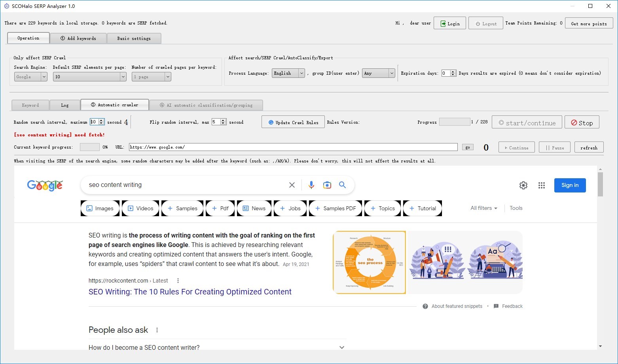618x364 pixels.
Task: Click start/continue crawl button
Action: (x=527, y=123)
